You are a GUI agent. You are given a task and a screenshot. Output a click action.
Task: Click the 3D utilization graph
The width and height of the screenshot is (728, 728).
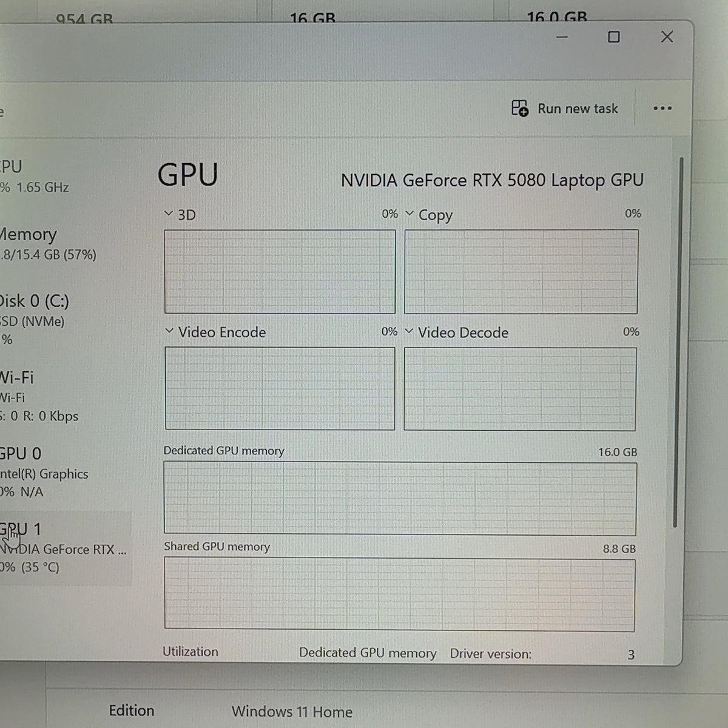280,272
